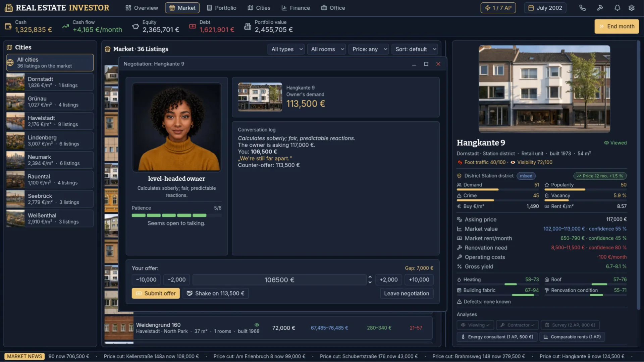The width and height of the screenshot is (644, 362).
Task: Click the Crime warning triangle icon
Action: [x=459, y=195]
